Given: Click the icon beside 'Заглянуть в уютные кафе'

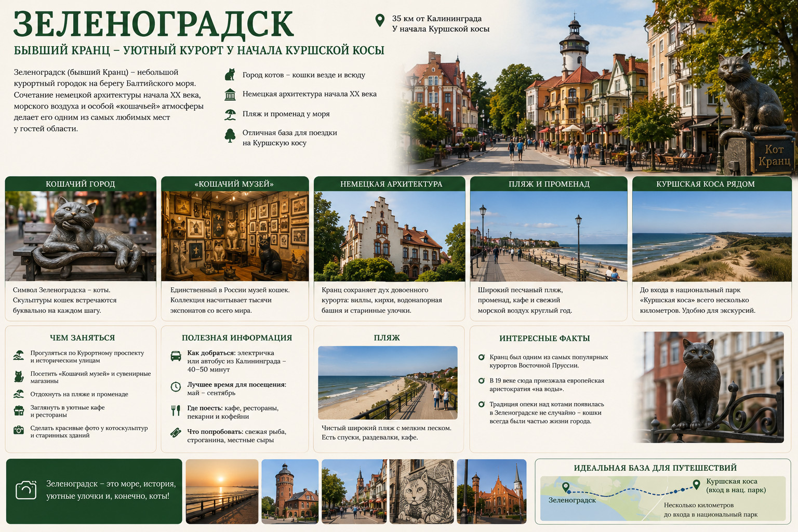Looking at the screenshot, I should [x=19, y=411].
